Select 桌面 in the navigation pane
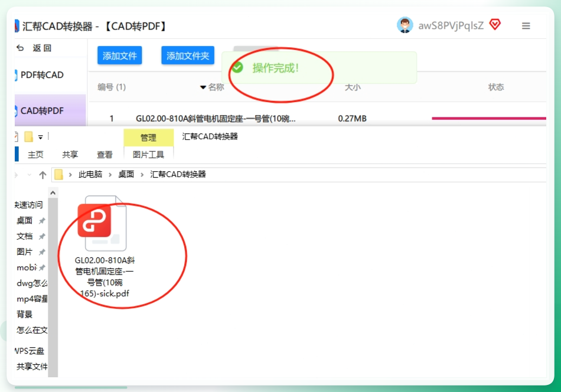Viewport: 561px width, 392px height. pyautogui.click(x=24, y=220)
